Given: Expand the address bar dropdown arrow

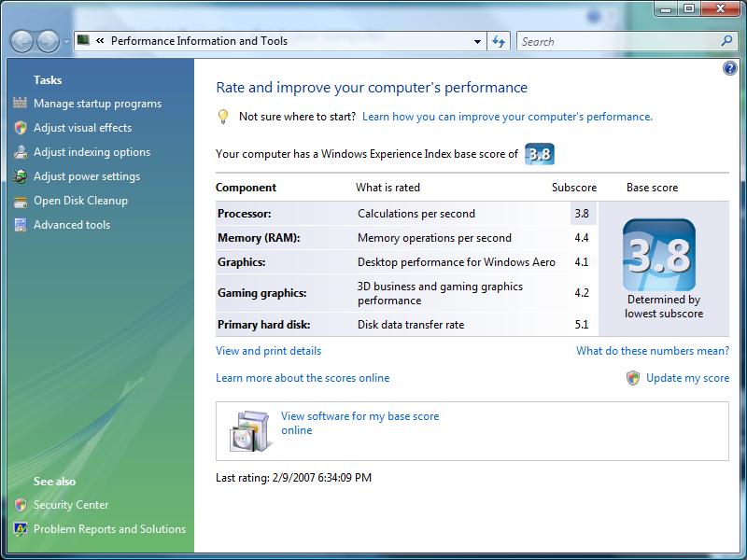Looking at the screenshot, I should [477, 41].
